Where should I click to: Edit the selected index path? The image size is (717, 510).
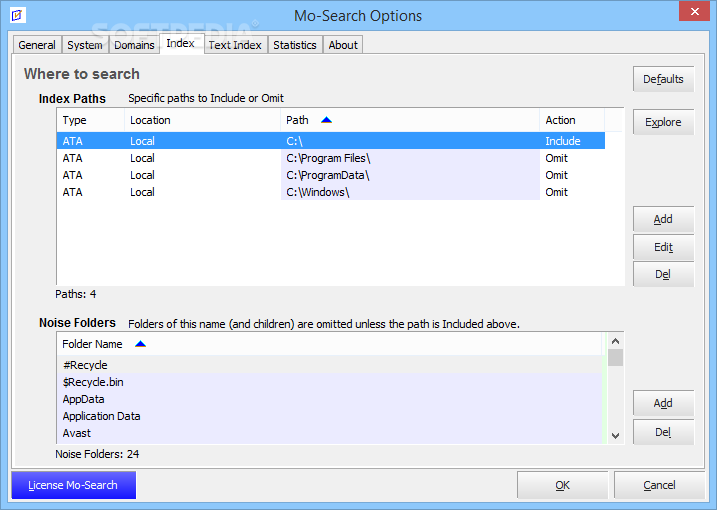pyautogui.click(x=663, y=247)
